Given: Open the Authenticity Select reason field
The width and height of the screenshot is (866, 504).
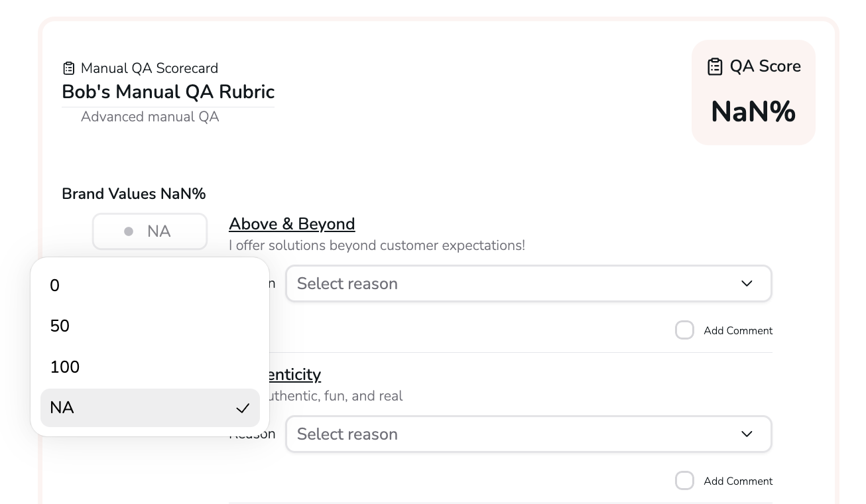Looking at the screenshot, I should point(517,434).
